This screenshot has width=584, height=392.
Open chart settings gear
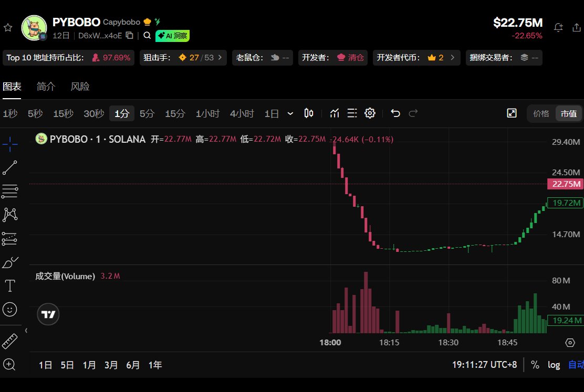(x=370, y=113)
